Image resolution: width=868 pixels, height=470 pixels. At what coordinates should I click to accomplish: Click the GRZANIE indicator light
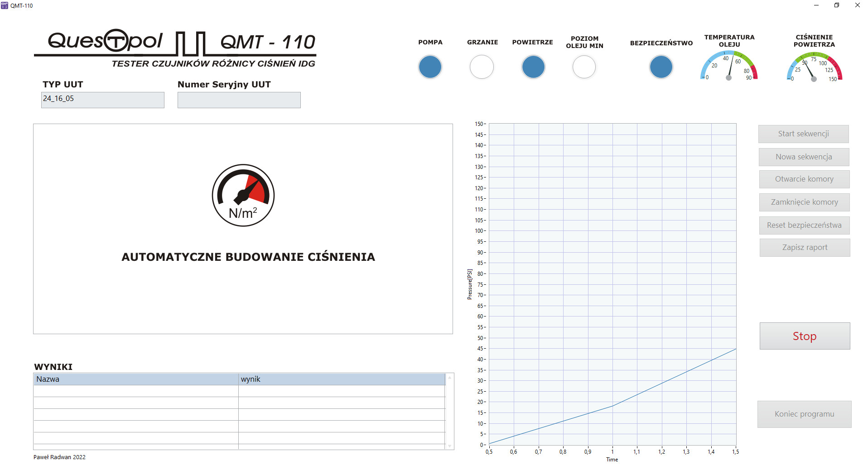[482, 67]
